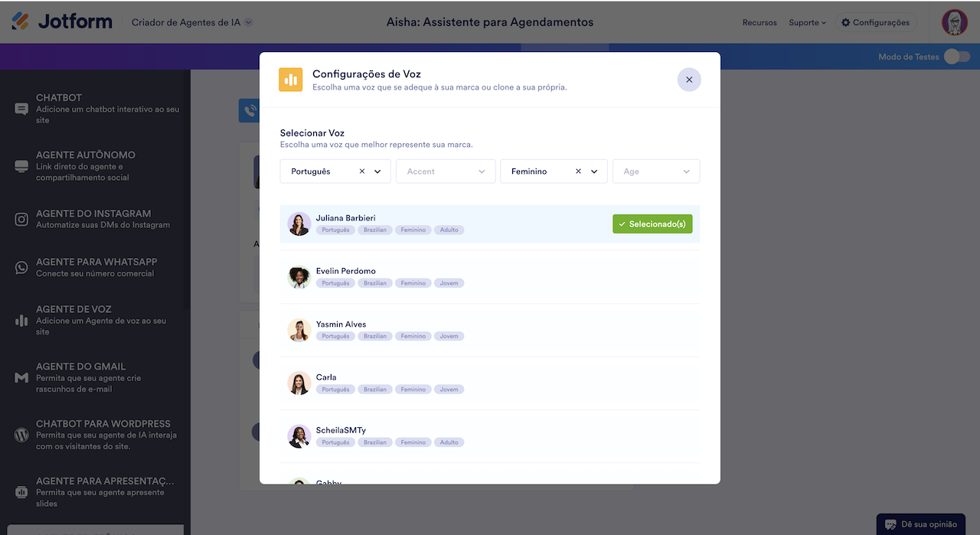Click Juliana Barbieri voice name
This screenshot has width=980, height=535.
[x=345, y=218]
